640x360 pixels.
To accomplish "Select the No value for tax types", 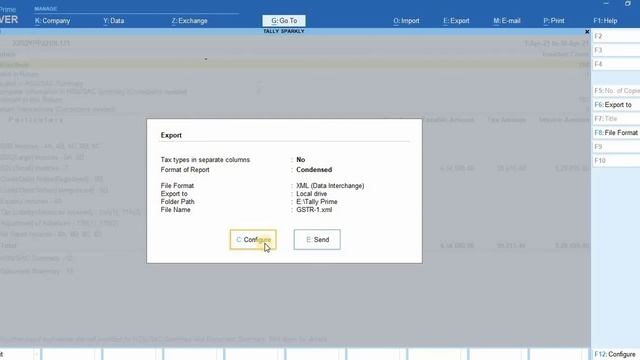I will [301, 160].
